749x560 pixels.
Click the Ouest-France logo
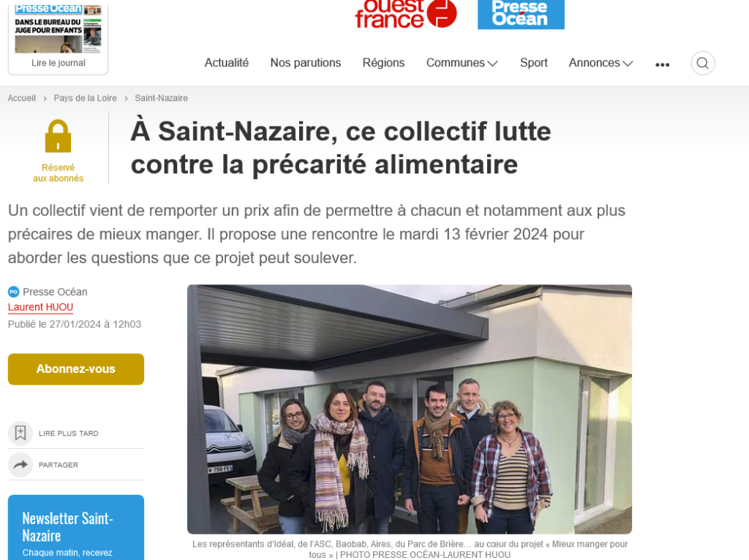point(405,15)
